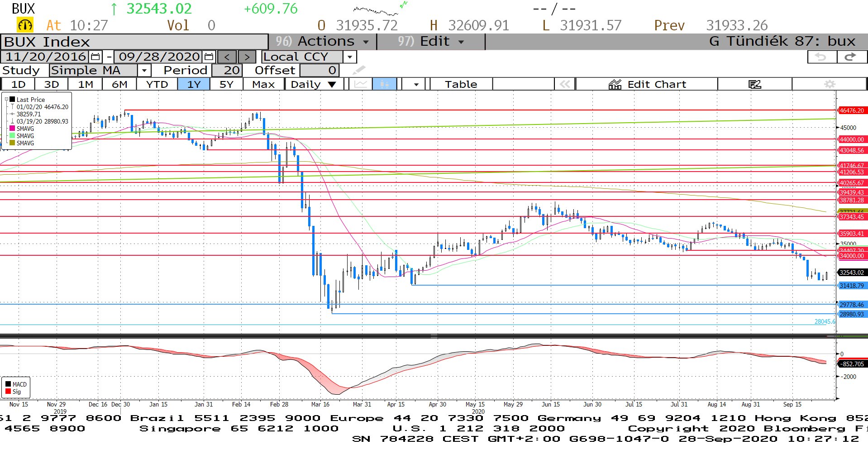868x464 pixels.
Task: Click the 32543.02 last price axis label
Action: pos(852,273)
